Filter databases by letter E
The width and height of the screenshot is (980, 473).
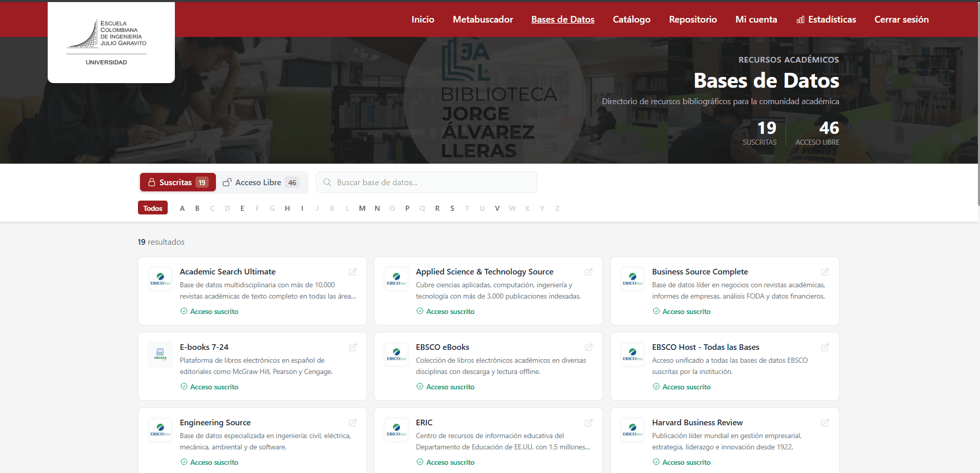click(x=242, y=208)
